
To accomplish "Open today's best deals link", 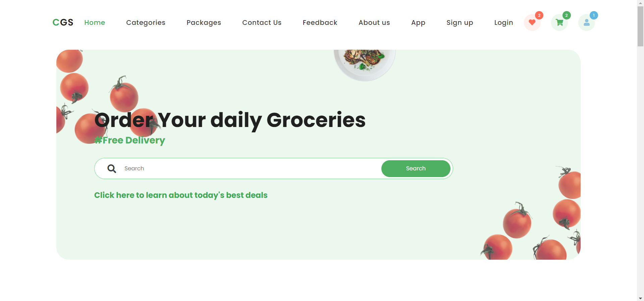I will pyautogui.click(x=181, y=195).
